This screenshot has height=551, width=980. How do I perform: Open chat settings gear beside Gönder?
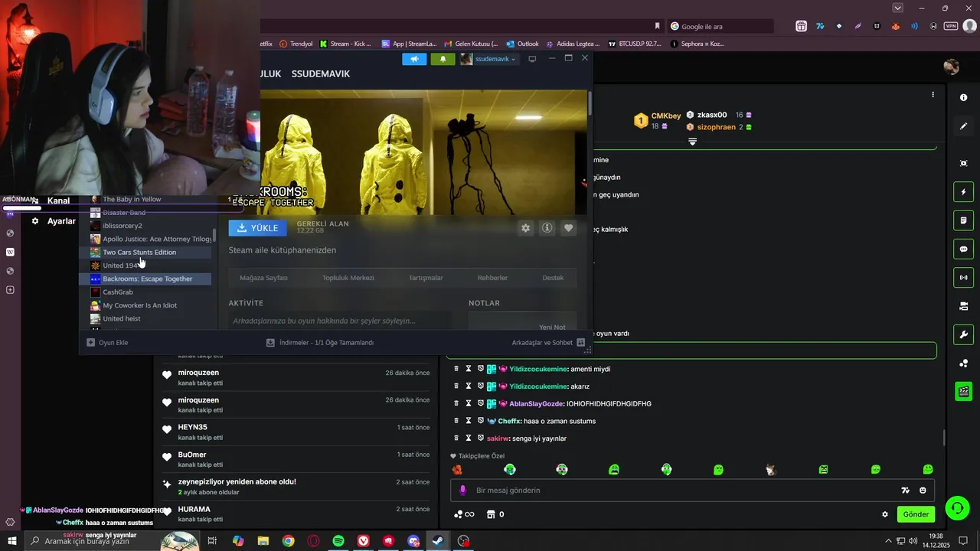885,514
